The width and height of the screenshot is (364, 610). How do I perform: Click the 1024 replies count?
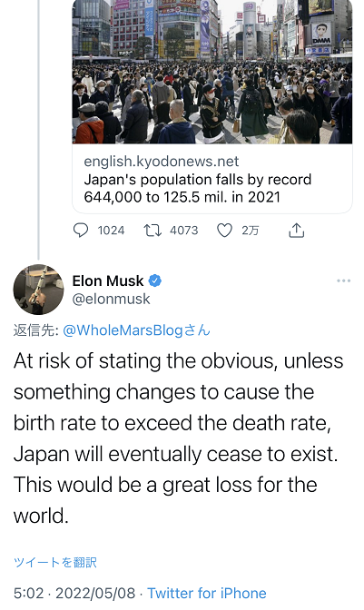pos(112,231)
